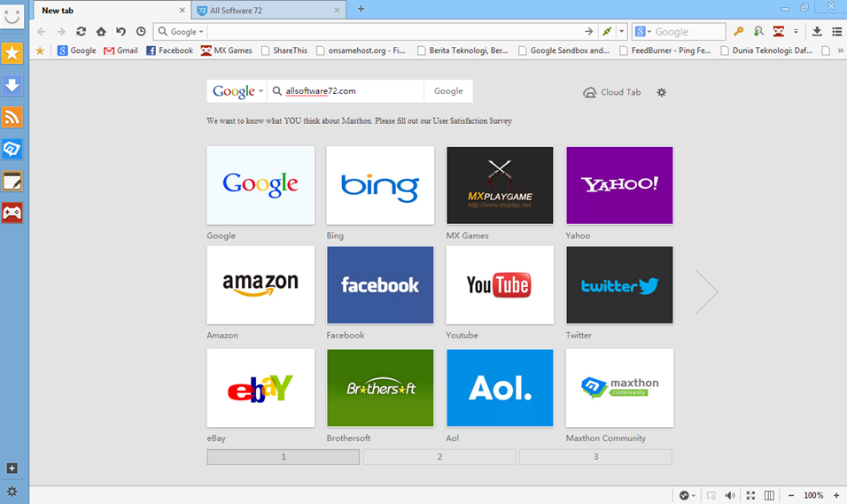
Task: Switch to quick access page 2
Action: [x=439, y=457]
